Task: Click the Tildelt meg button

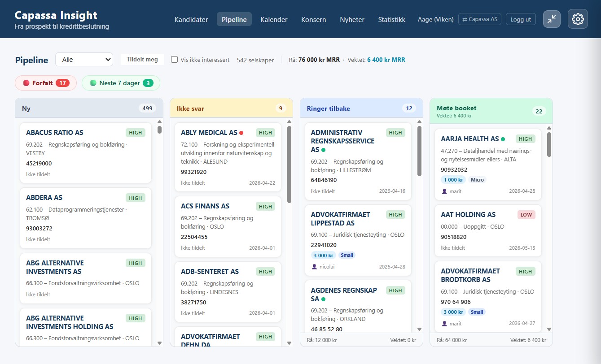Action: [x=142, y=59]
